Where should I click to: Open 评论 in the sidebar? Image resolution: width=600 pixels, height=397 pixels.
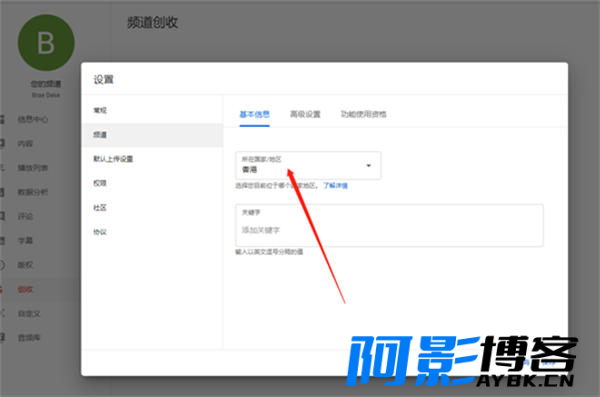(x=25, y=216)
